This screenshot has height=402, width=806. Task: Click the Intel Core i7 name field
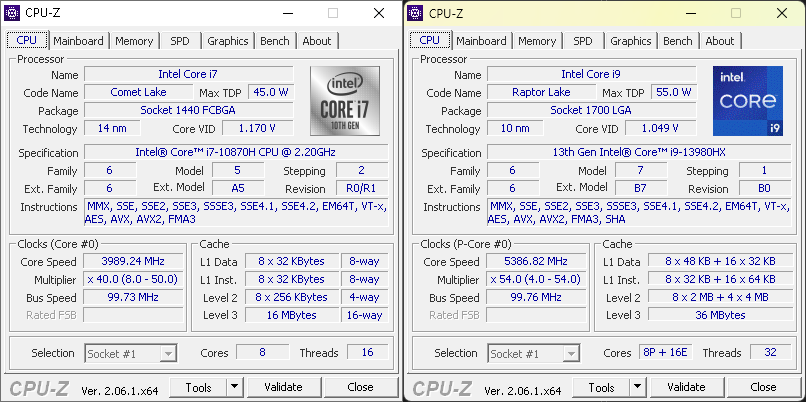(189, 74)
